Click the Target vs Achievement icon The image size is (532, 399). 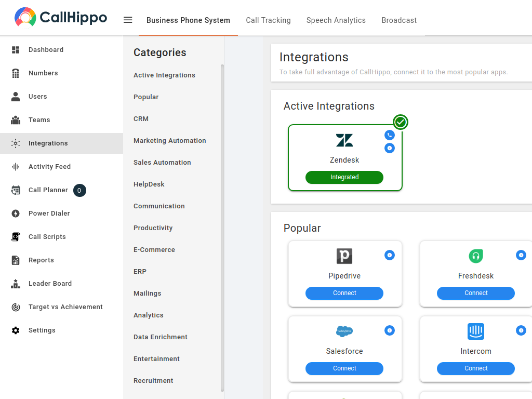click(x=16, y=307)
